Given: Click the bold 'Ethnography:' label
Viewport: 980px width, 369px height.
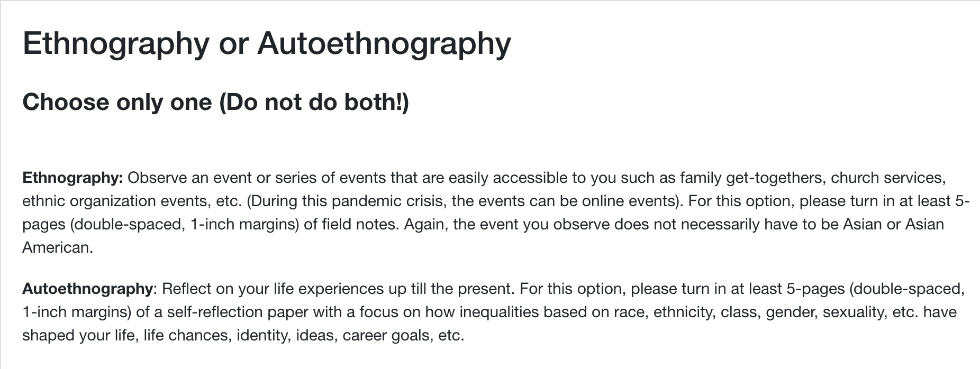Looking at the screenshot, I should (x=72, y=178).
